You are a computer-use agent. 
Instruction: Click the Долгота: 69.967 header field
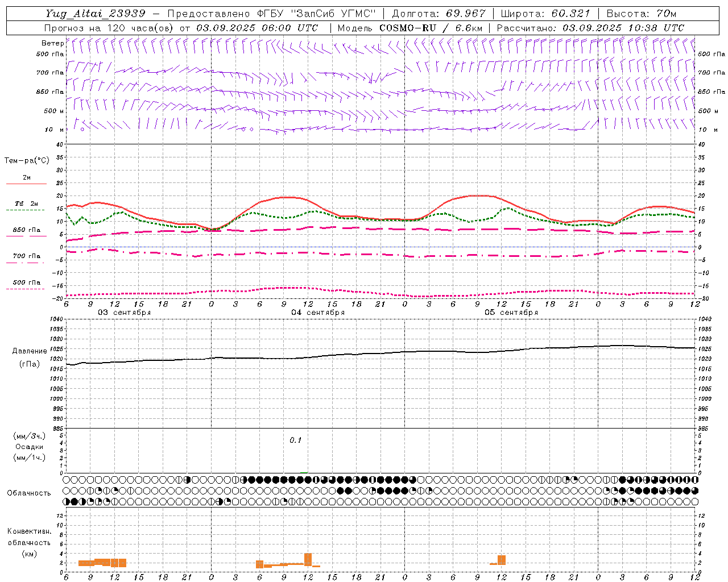click(x=439, y=14)
